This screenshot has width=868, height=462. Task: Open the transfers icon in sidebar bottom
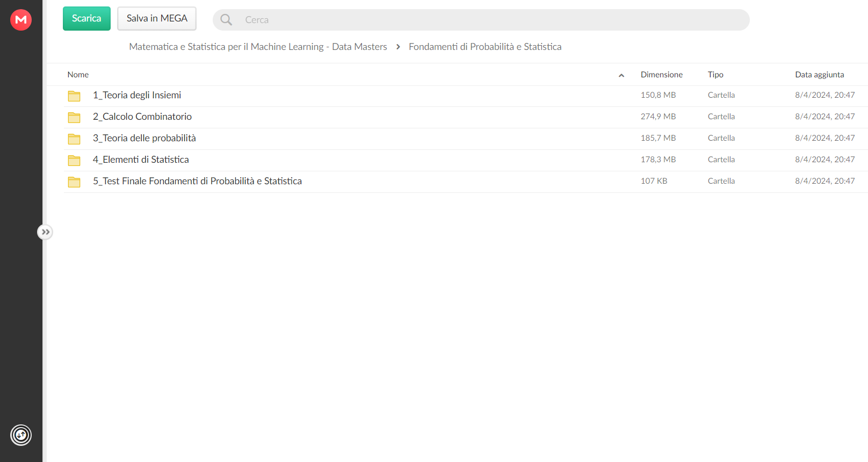pyautogui.click(x=21, y=435)
